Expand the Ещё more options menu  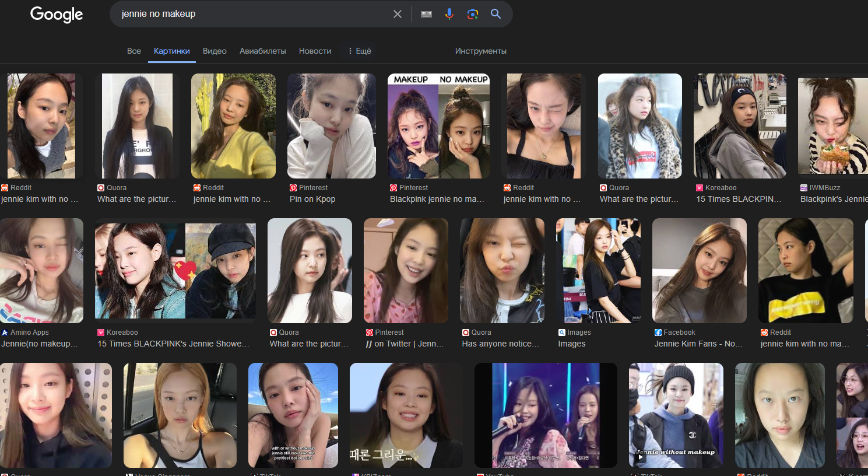(x=359, y=51)
